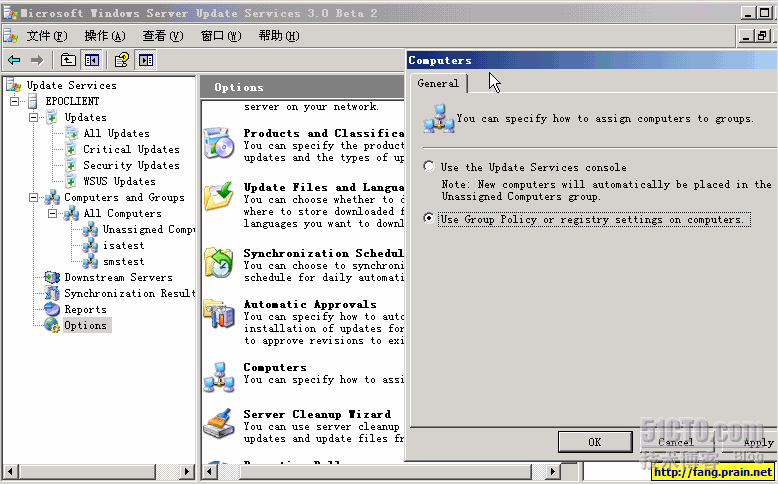Image resolution: width=778 pixels, height=484 pixels.
Task: Click the Server Cleanup Wizard brush icon
Action: tap(218, 423)
